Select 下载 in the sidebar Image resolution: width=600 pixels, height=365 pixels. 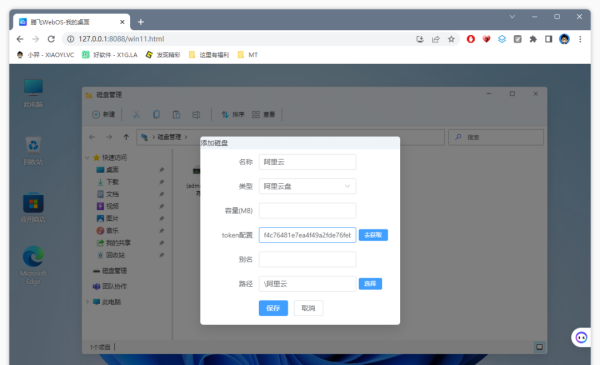coord(108,182)
